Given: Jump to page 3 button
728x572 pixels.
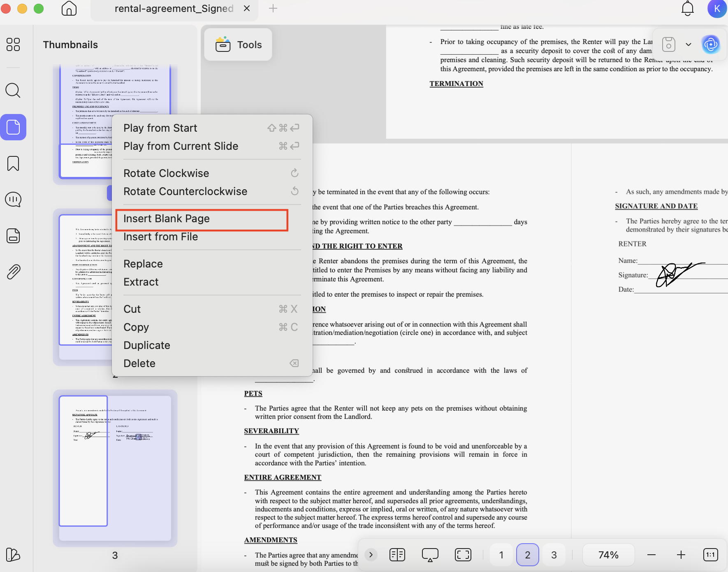Looking at the screenshot, I should click(x=554, y=555).
